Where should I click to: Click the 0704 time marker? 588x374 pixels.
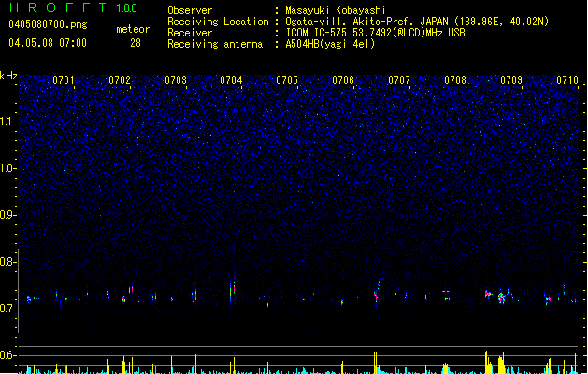tap(231, 79)
